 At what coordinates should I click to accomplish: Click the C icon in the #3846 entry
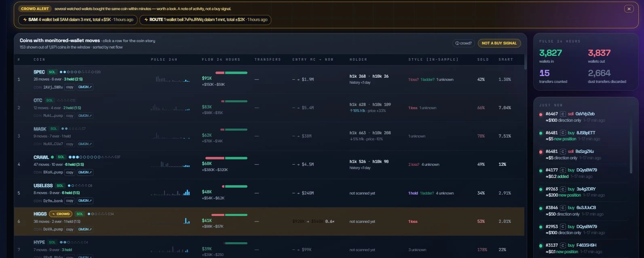point(562,208)
